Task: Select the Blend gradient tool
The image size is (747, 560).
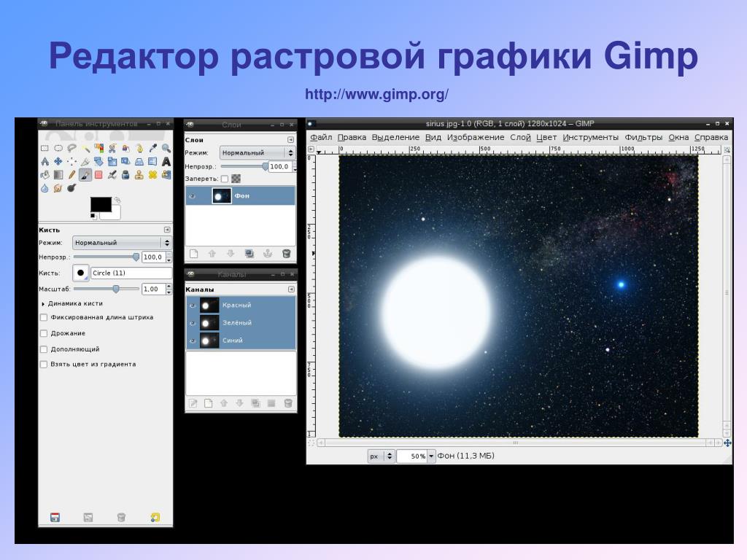Action: (58, 175)
